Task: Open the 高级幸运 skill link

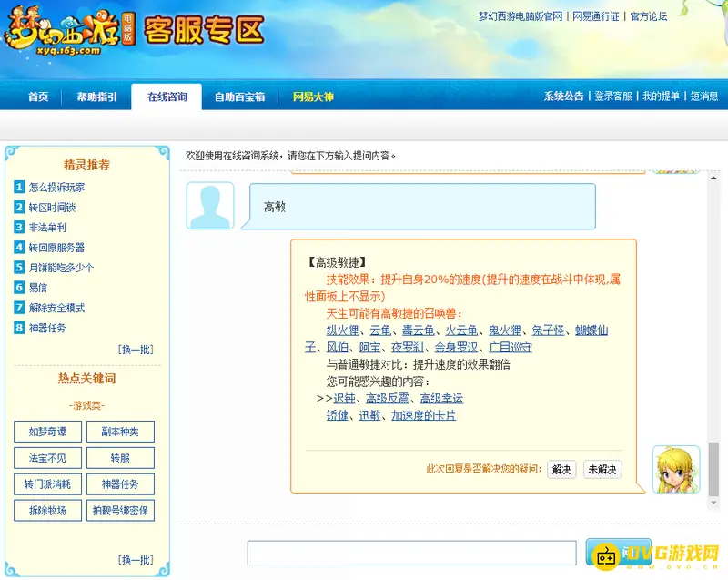Action: [441, 398]
